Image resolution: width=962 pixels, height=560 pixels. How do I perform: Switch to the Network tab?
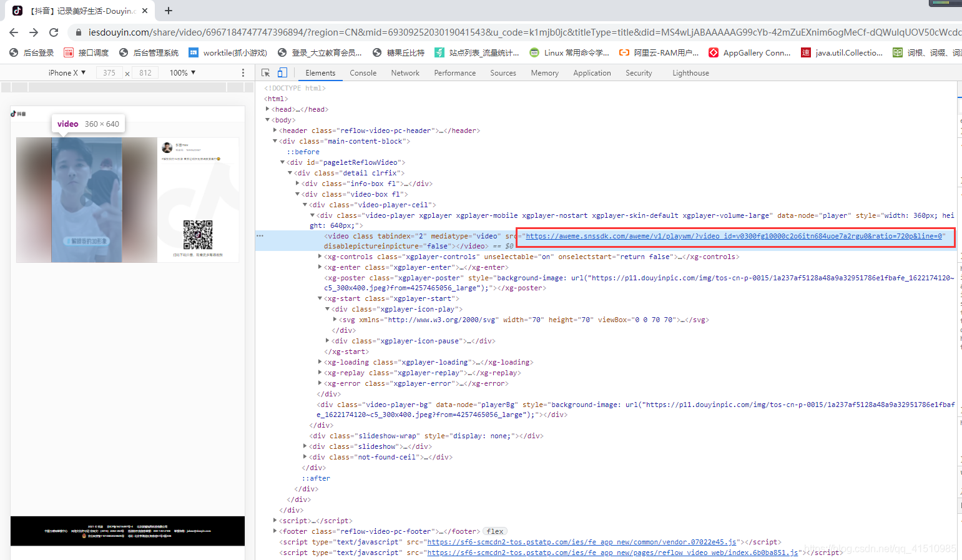pos(405,73)
